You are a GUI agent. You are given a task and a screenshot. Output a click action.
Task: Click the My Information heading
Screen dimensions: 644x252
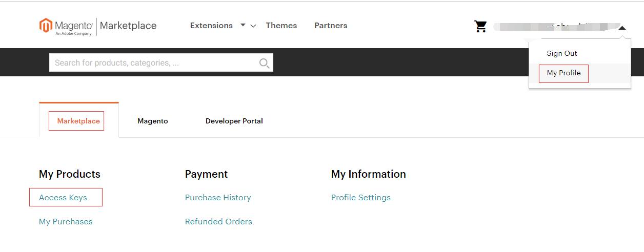[369, 174]
